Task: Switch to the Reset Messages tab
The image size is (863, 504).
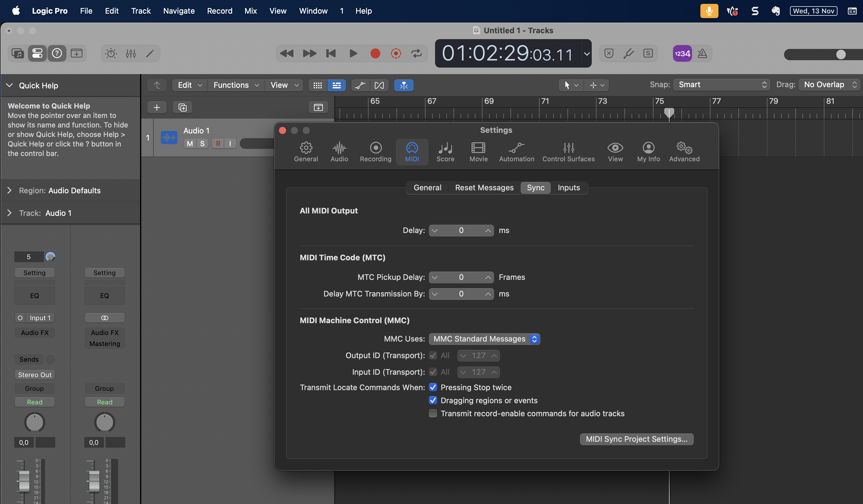Action: coord(484,187)
